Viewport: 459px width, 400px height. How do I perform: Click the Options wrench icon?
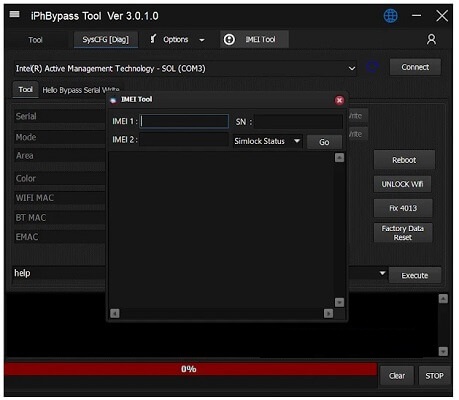coord(153,39)
